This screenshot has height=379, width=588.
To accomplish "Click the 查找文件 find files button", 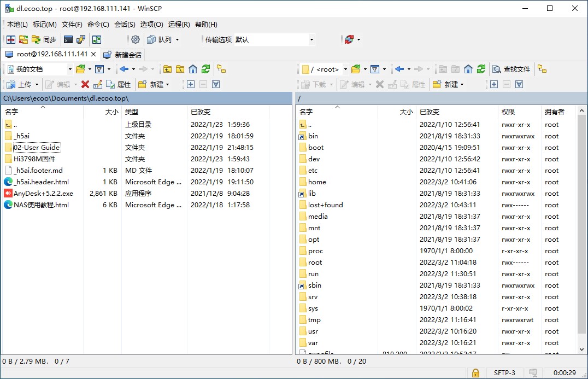I will tap(511, 69).
